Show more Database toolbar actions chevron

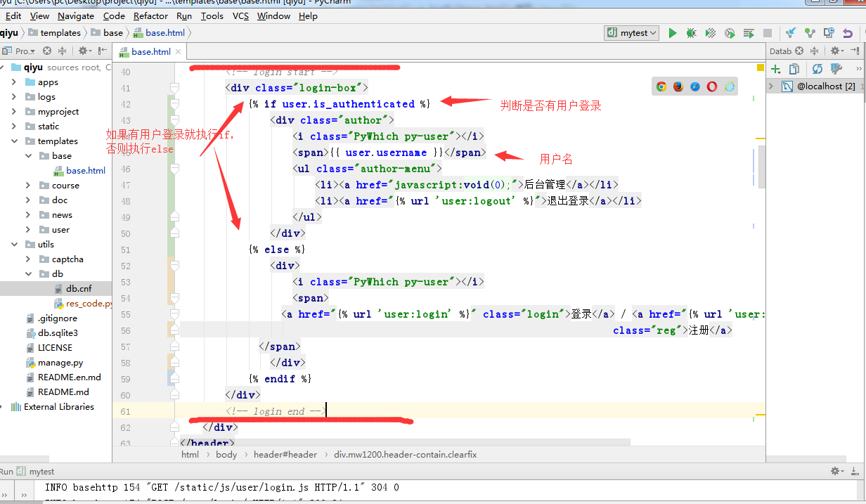click(x=859, y=69)
